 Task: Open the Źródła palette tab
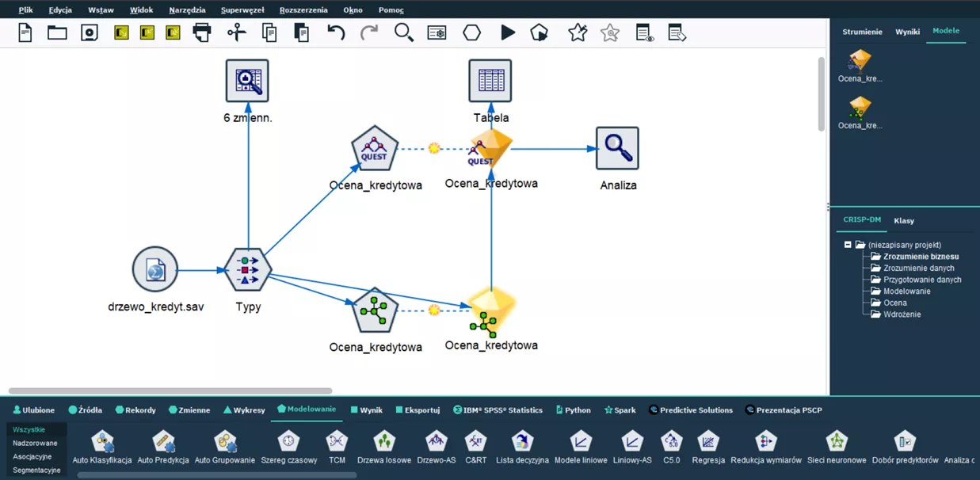point(86,410)
